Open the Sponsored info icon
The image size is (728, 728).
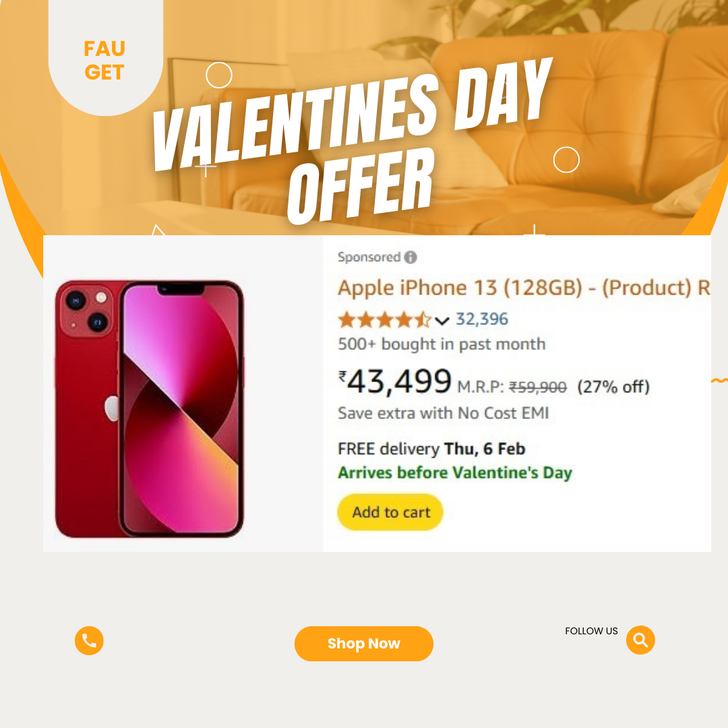pos(411,257)
